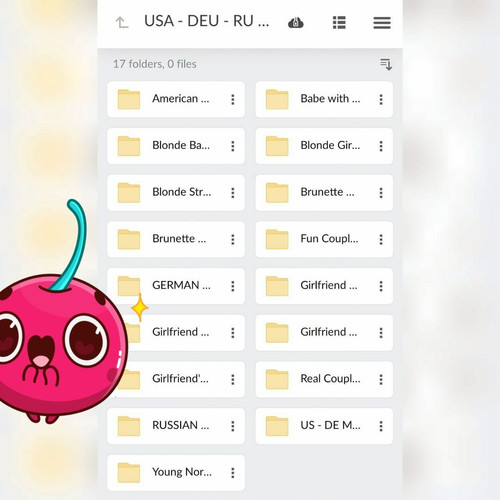Open the sort order dropdown icon
This screenshot has width=500, height=500.
(386, 64)
